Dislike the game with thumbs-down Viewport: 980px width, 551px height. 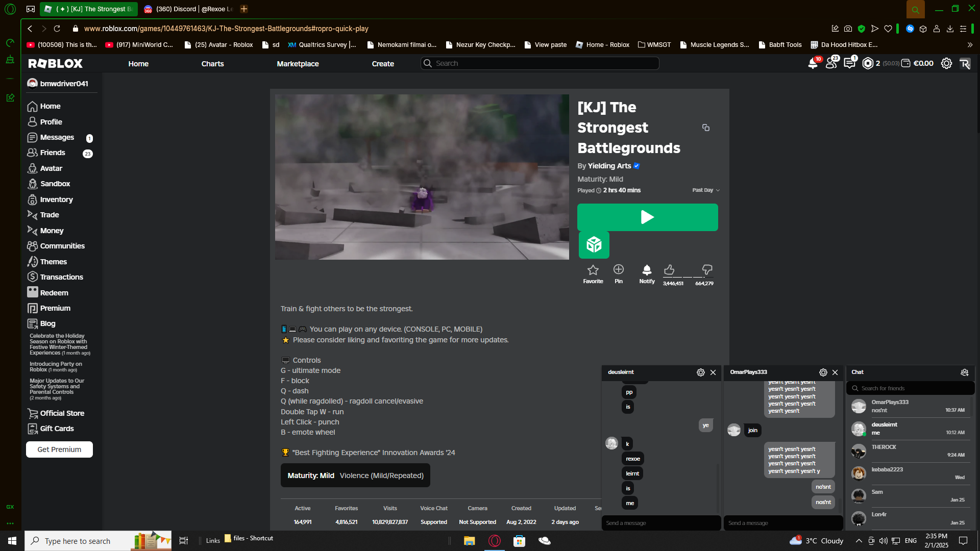[707, 269]
